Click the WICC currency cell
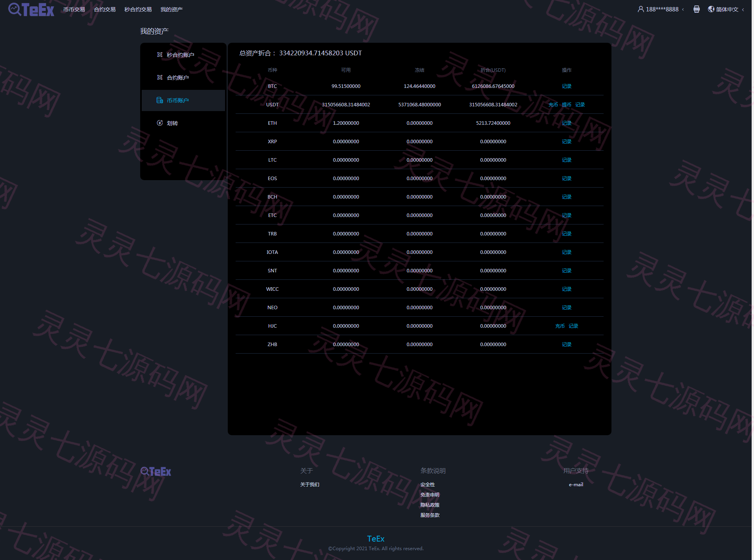 point(272,289)
